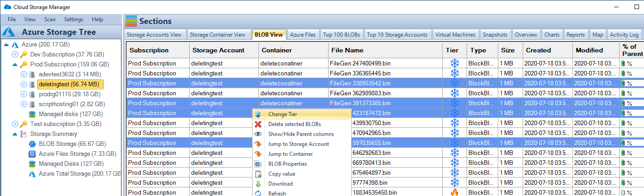644x196 pixels.
Task: Open the Activity Log tab
Action: coord(624,35)
